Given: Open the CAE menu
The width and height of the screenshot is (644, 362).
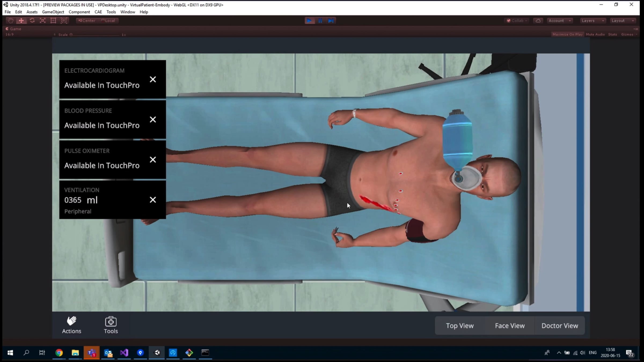Looking at the screenshot, I should (x=98, y=12).
